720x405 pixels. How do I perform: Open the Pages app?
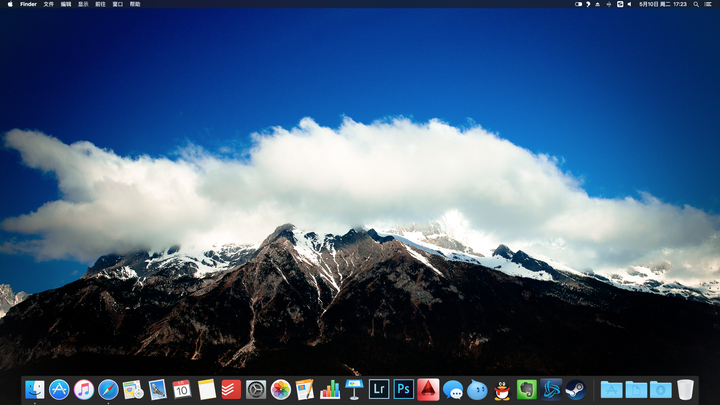click(305, 390)
